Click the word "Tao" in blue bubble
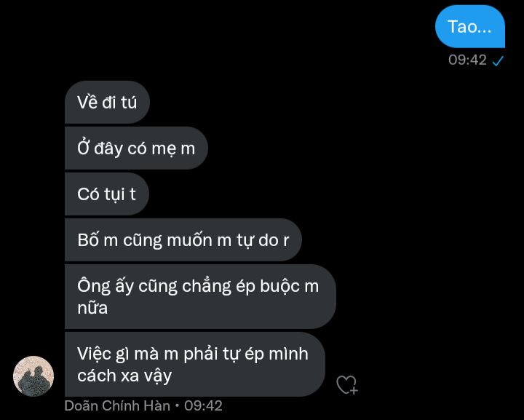Image resolution: width=524 pixels, height=420 pixels. 462,27
